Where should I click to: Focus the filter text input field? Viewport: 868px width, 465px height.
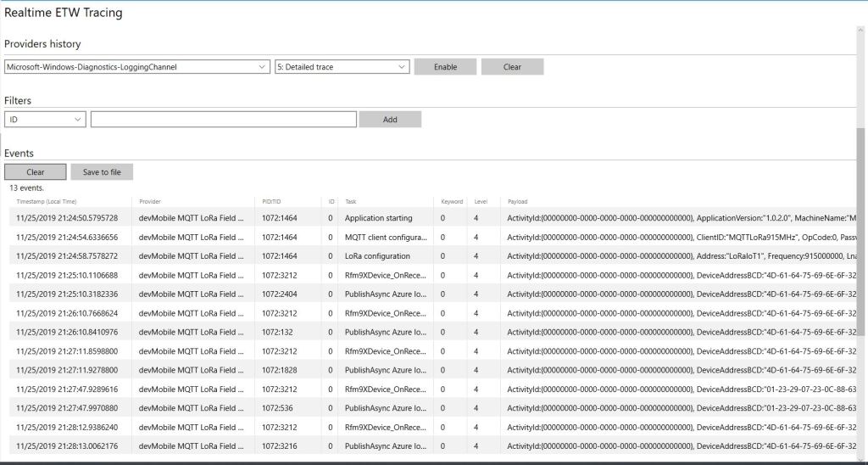click(223, 120)
